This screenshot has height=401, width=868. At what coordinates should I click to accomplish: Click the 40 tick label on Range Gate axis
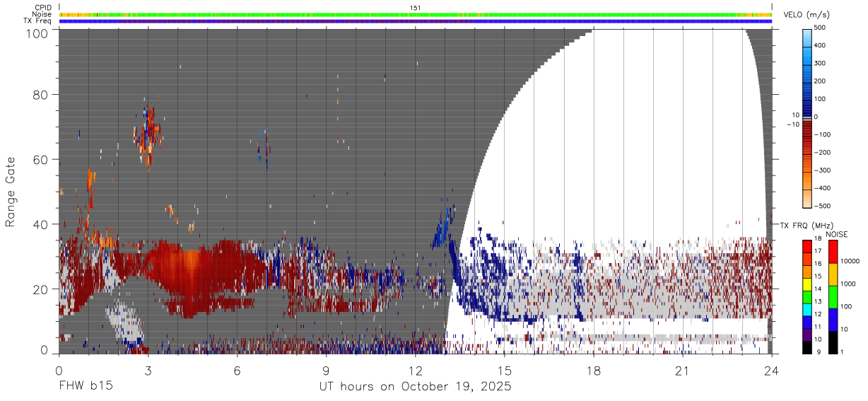coord(41,224)
